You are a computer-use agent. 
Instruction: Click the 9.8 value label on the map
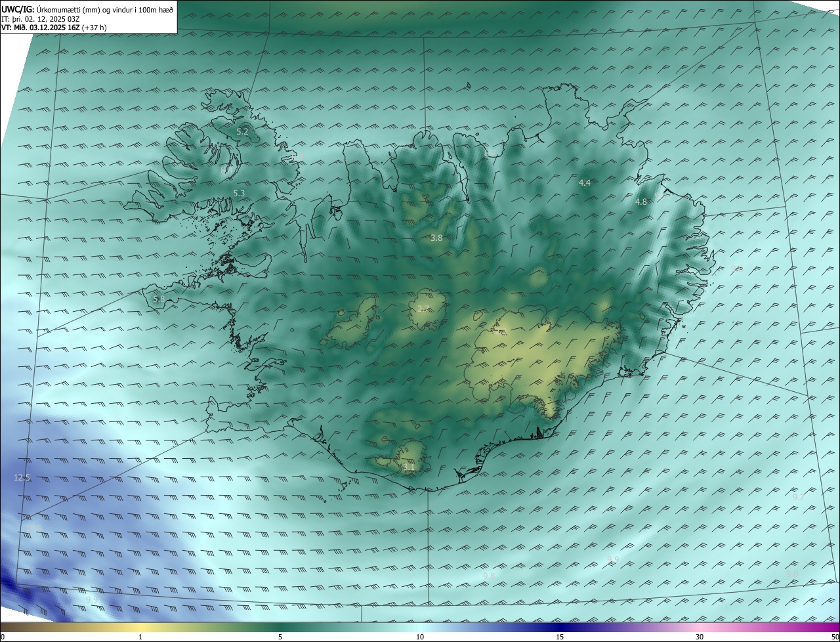click(489, 576)
